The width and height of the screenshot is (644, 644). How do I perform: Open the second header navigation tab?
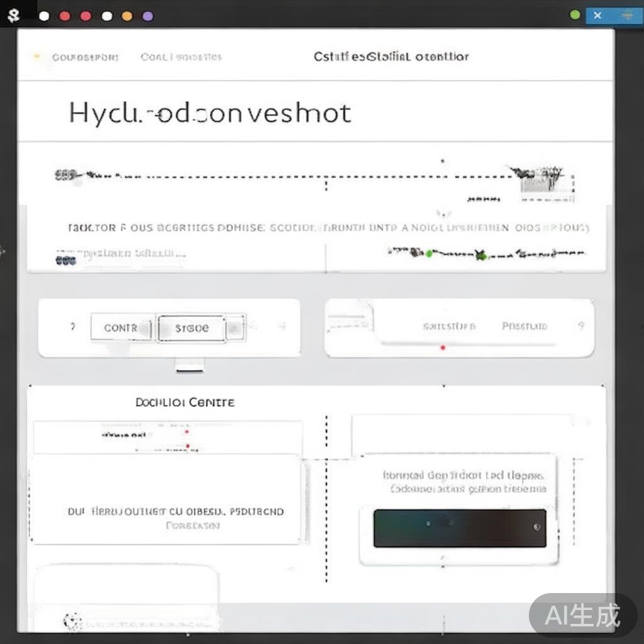pos(181,57)
